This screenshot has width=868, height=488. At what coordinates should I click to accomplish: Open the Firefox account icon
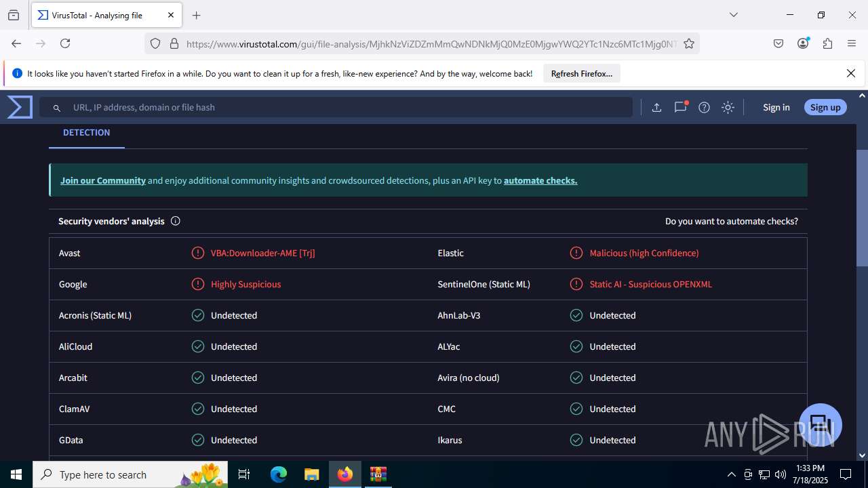click(x=803, y=43)
